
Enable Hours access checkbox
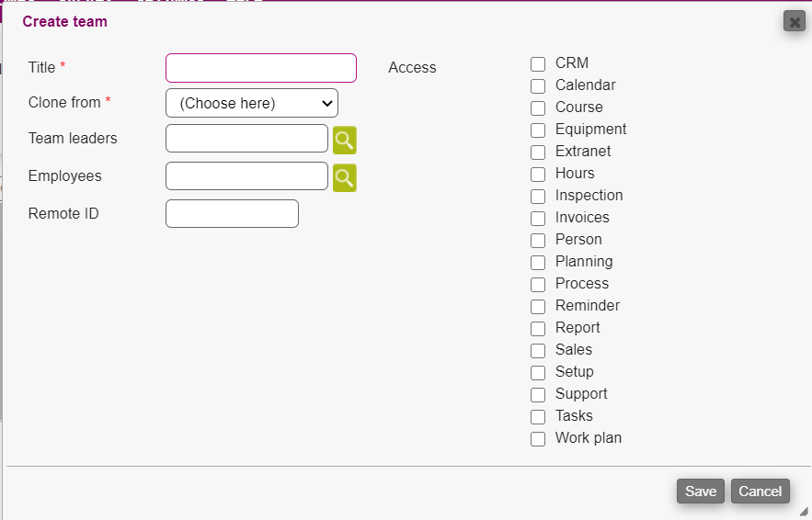pyautogui.click(x=538, y=175)
